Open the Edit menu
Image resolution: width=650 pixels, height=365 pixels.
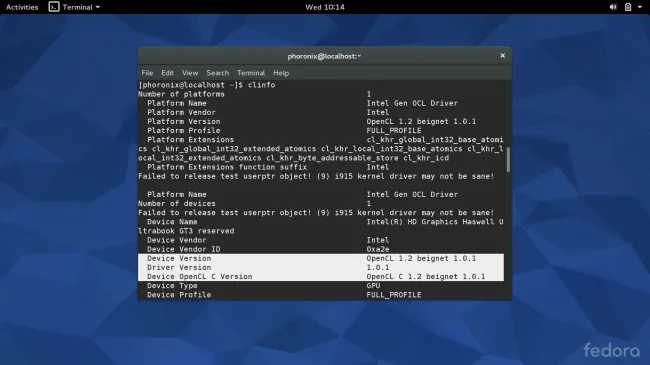click(167, 73)
